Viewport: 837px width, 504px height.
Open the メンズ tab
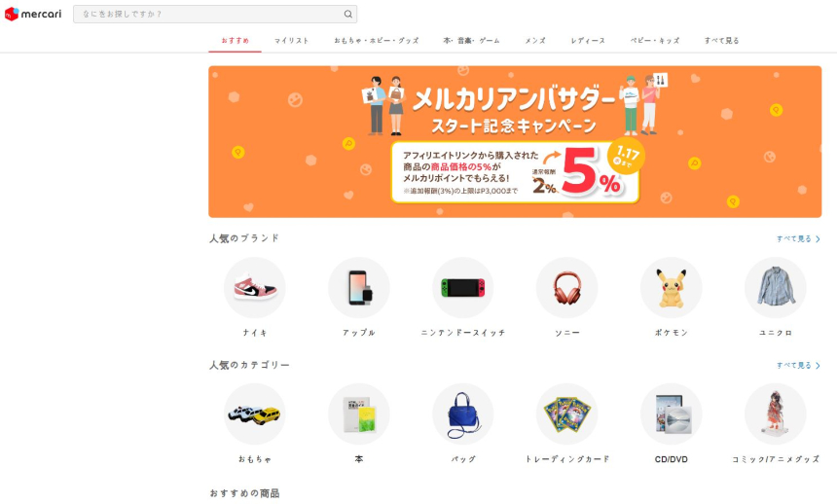coord(535,41)
